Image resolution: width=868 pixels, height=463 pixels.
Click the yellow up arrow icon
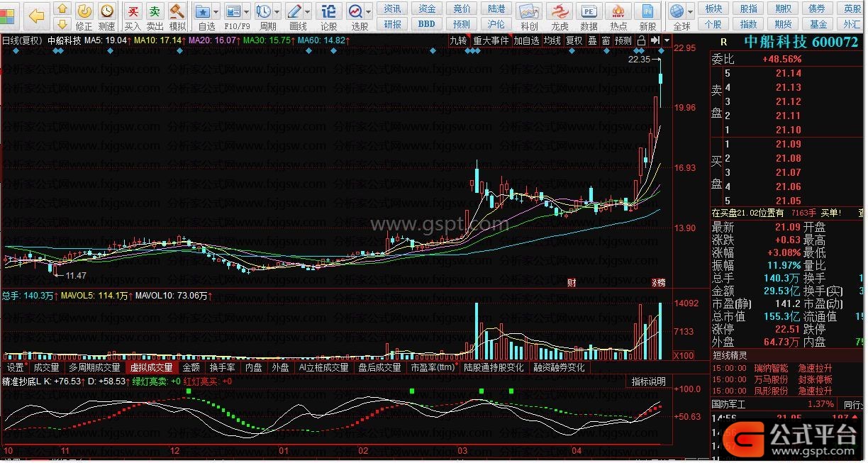coord(62,9)
